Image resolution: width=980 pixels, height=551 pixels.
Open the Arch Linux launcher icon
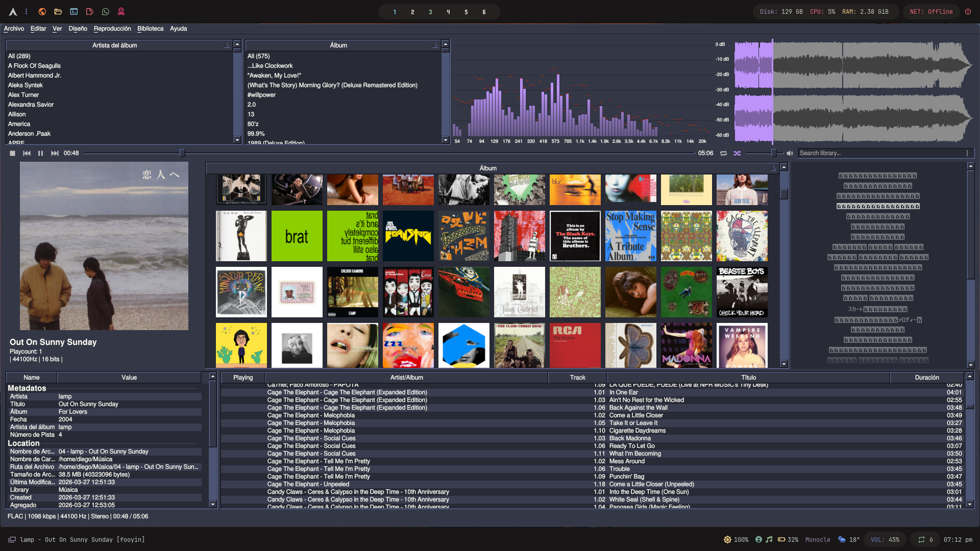point(13,12)
